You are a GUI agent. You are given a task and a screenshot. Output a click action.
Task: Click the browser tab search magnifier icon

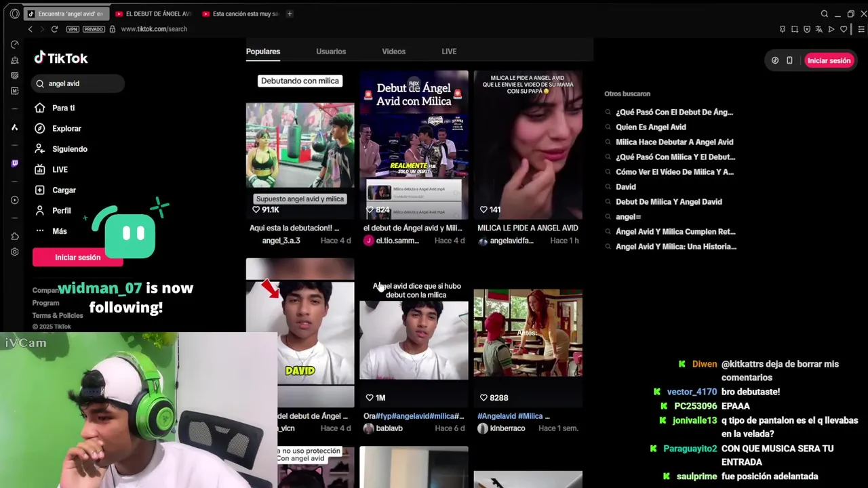pyautogui.click(x=824, y=14)
